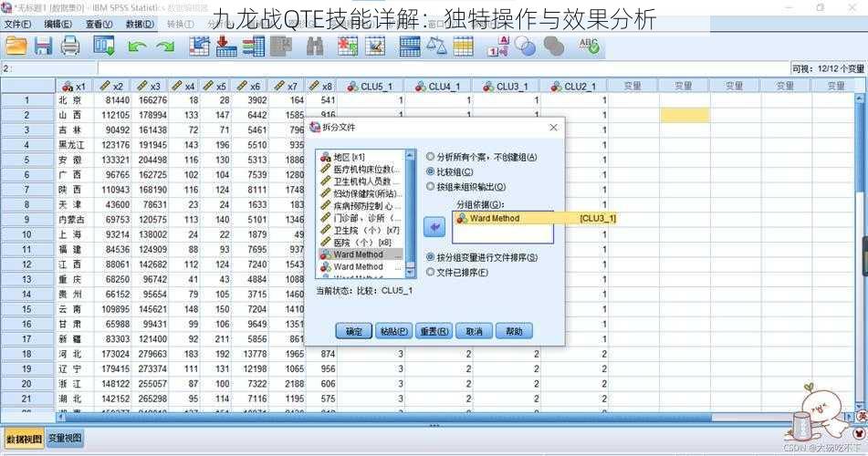Switch to 变量视图 tab
This screenshot has height=456, width=868.
point(65,439)
